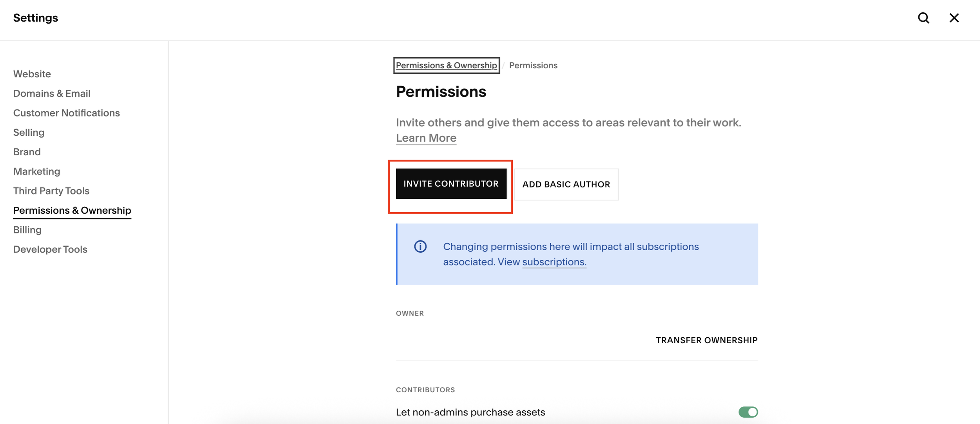
Task: Select Transfer Ownership
Action: point(706,340)
